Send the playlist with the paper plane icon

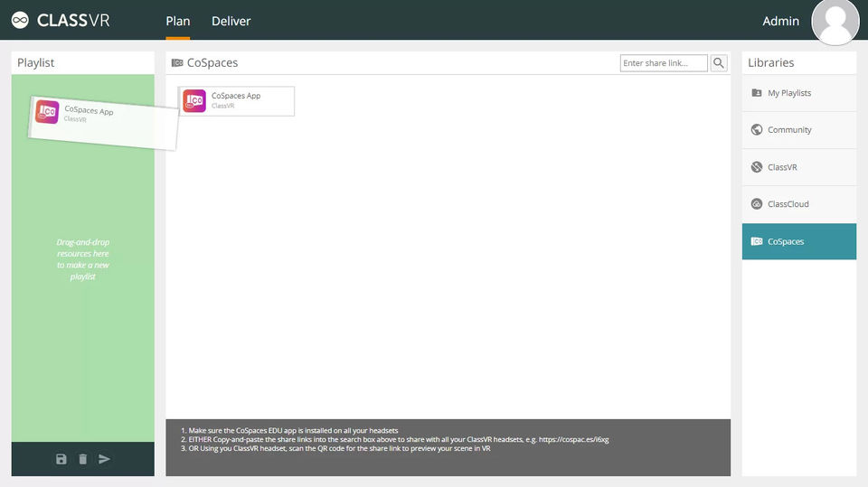[104, 459]
